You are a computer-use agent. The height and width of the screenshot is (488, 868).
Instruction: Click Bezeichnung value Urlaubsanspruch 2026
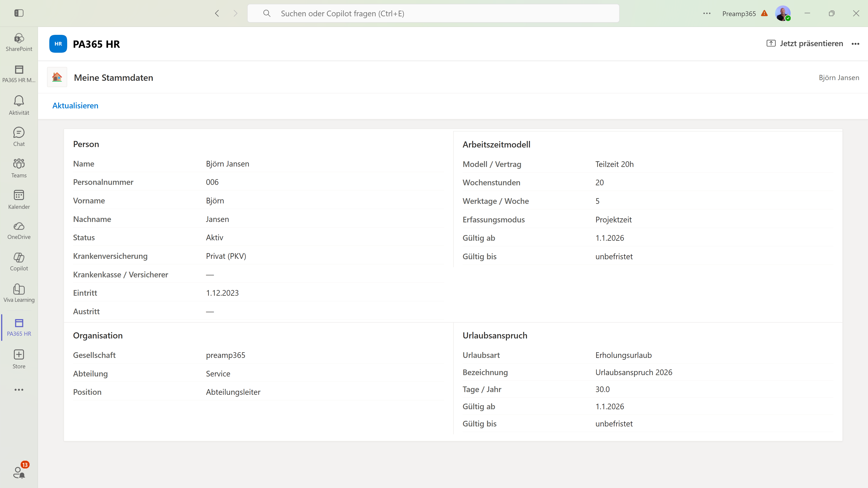tap(633, 372)
